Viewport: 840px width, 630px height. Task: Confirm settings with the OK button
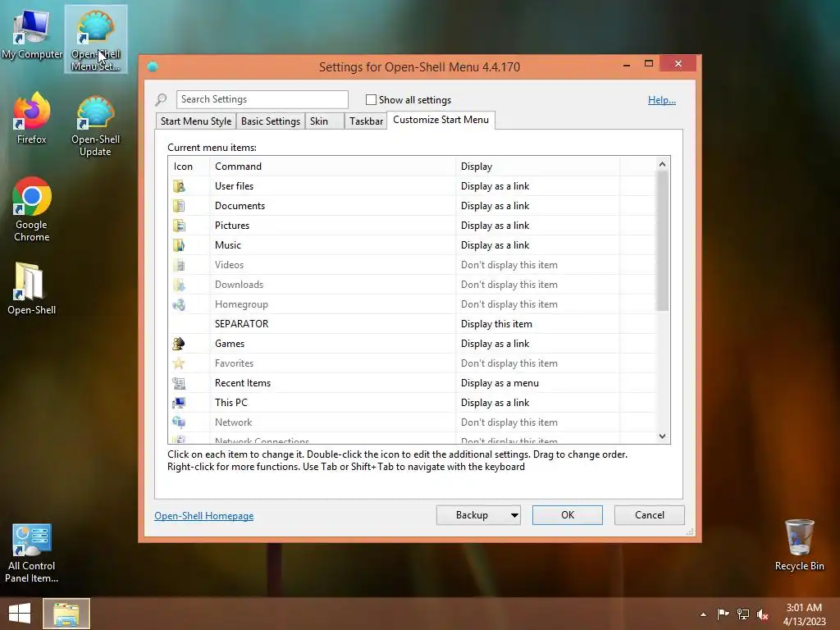(x=568, y=515)
